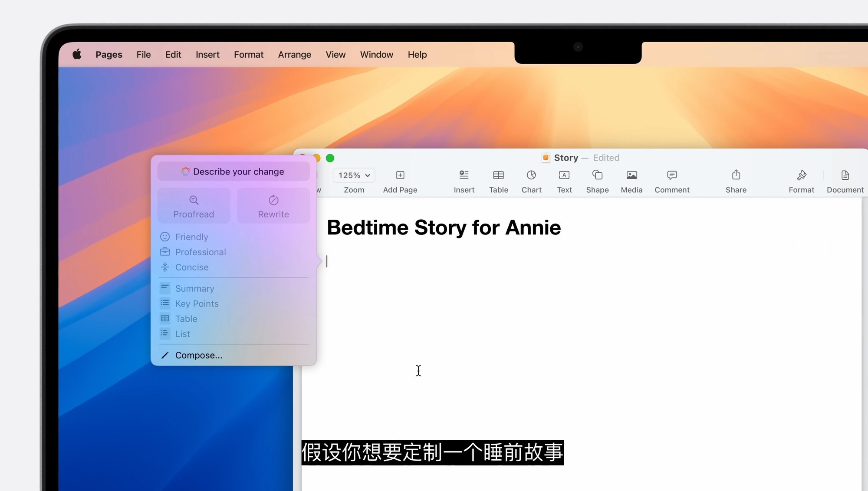Click the Table icon in toolbar

pos(498,175)
